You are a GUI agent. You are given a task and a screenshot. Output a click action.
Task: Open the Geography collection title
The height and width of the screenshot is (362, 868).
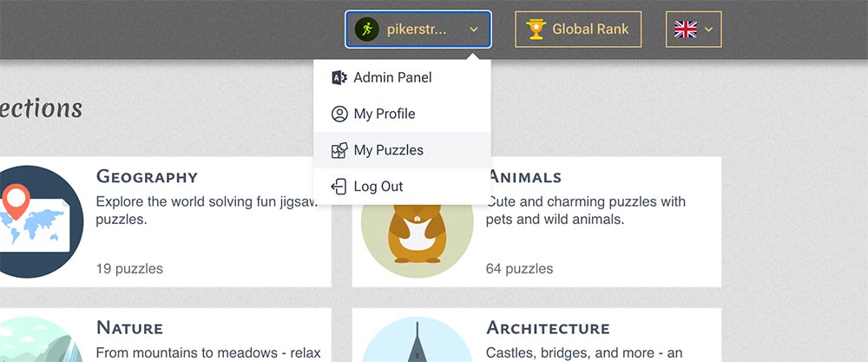pos(147,177)
